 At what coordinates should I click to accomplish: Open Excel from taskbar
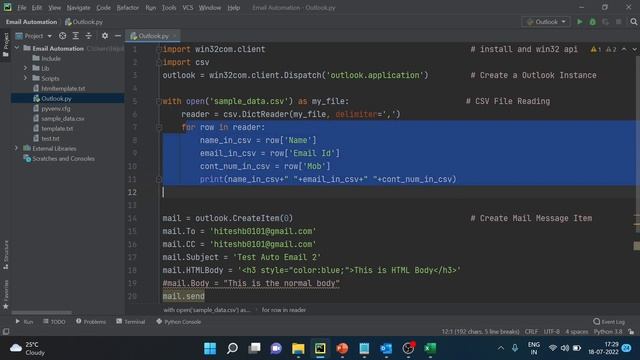coord(430,348)
